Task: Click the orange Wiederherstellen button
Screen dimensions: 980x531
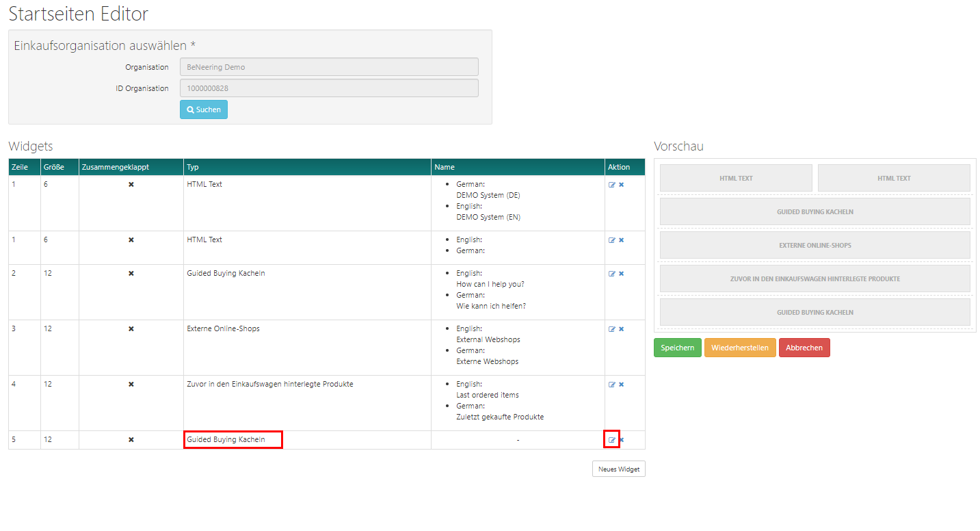Action: tap(739, 348)
